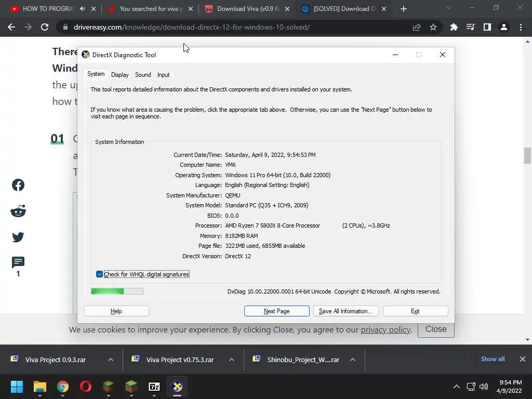Click Save All Information button
Screen dimensions: 532x399
(345, 311)
